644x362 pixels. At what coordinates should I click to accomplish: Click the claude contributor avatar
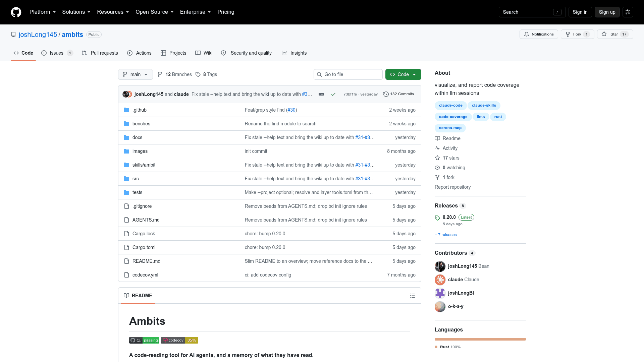(x=440, y=280)
